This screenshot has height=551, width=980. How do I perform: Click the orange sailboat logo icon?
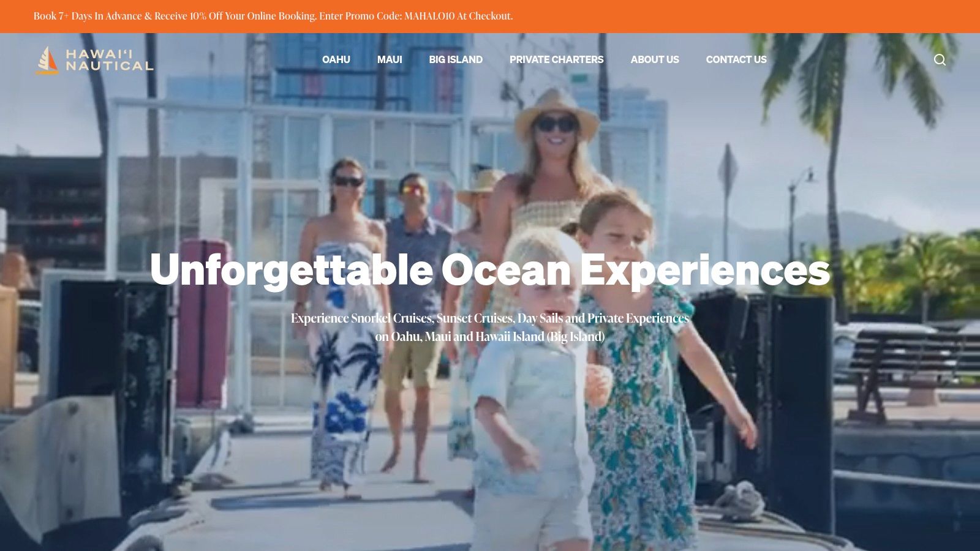pyautogui.click(x=47, y=60)
